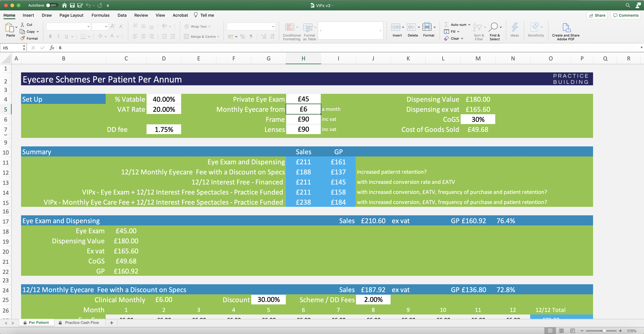Toggle Bold formatting
The height and width of the screenshot is (334, 644).
pos(50,37)
